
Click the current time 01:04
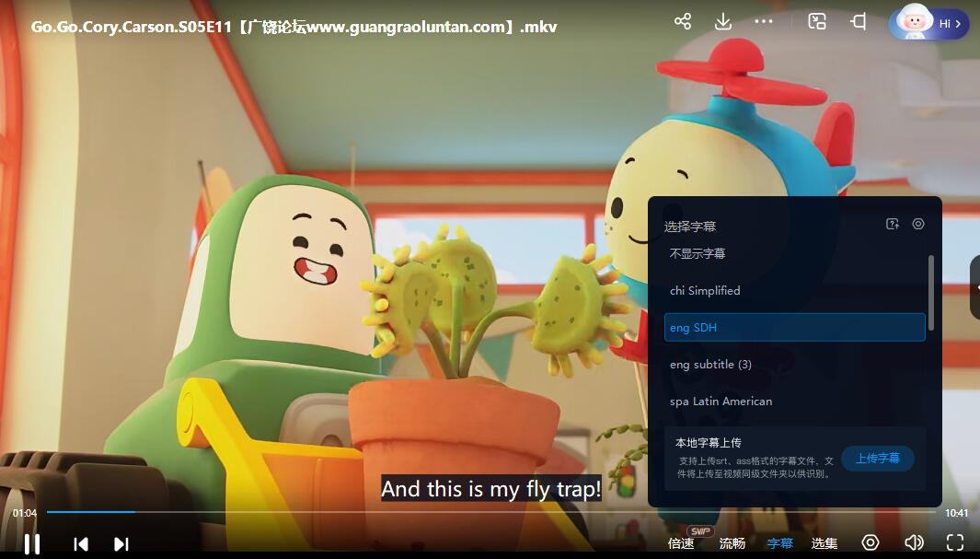coord(24,513)
